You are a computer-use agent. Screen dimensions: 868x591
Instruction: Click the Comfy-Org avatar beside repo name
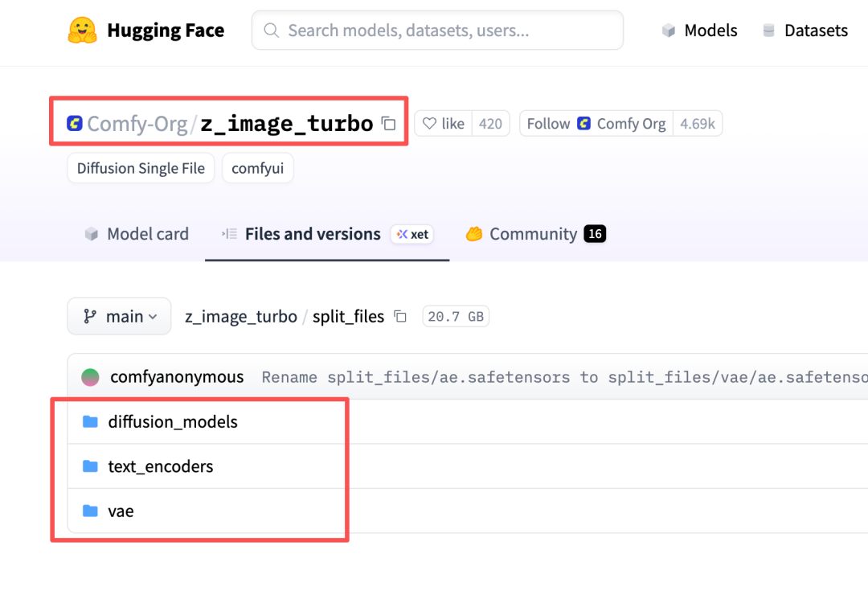tap(75, 123)
